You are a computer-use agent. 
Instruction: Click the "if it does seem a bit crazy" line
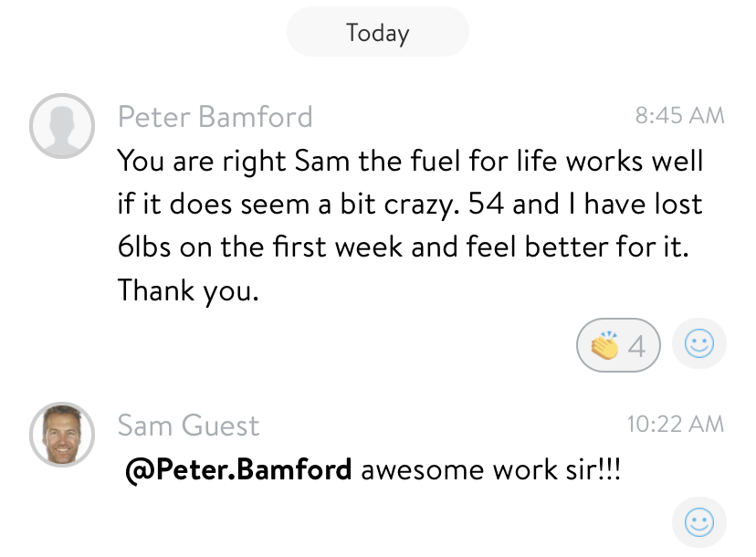pos(410,204)
